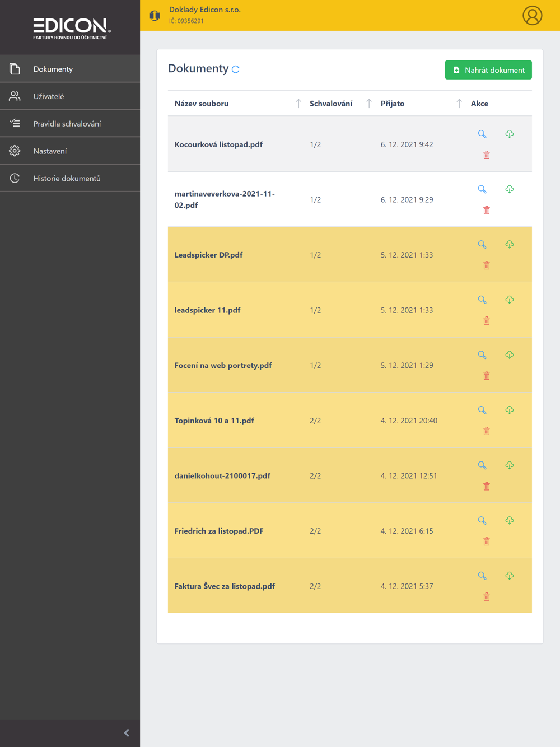
Task: Sort by Přijato column arrow
Action: coord(459,104)
